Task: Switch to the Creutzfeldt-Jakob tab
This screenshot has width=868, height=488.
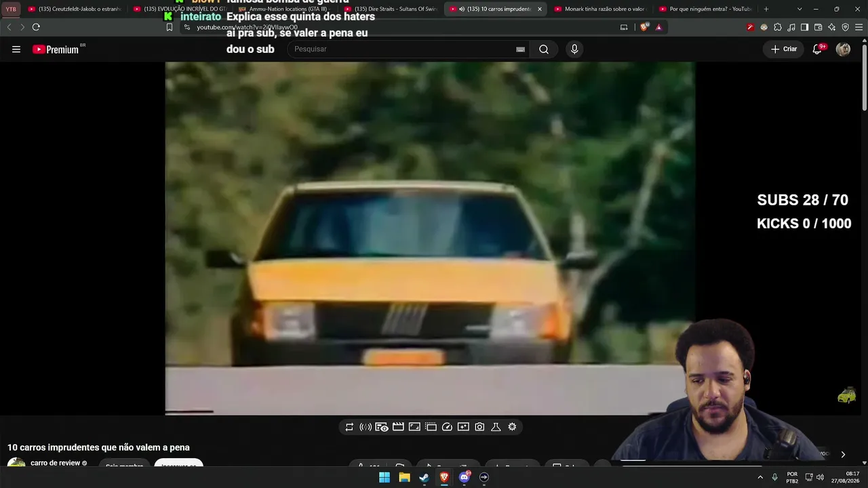Action: [75, 9]
